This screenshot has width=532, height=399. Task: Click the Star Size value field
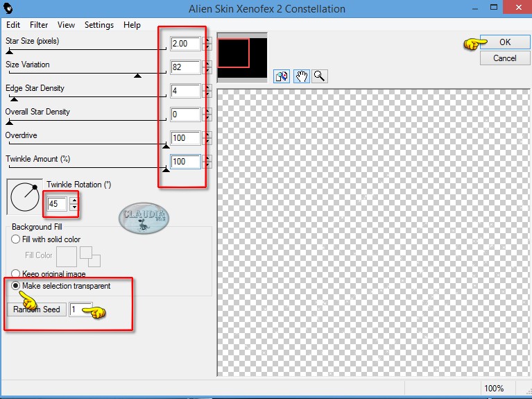(185, 44)
